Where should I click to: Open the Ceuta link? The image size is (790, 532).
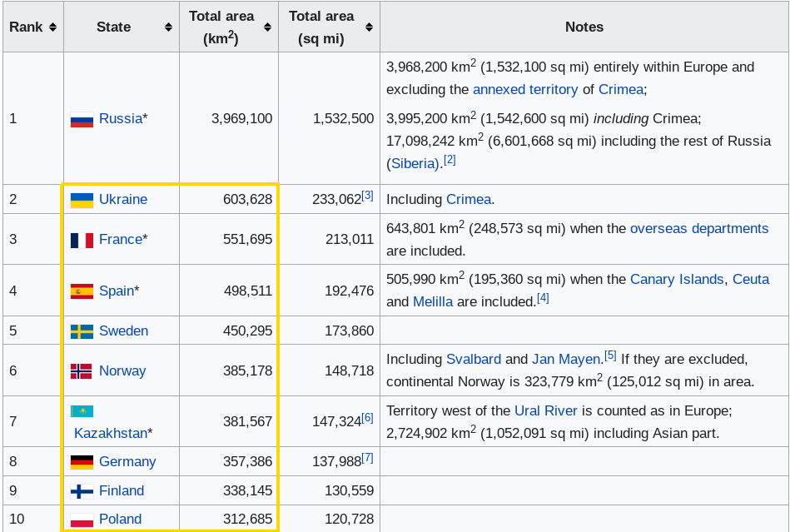click(x=751, y=279)
